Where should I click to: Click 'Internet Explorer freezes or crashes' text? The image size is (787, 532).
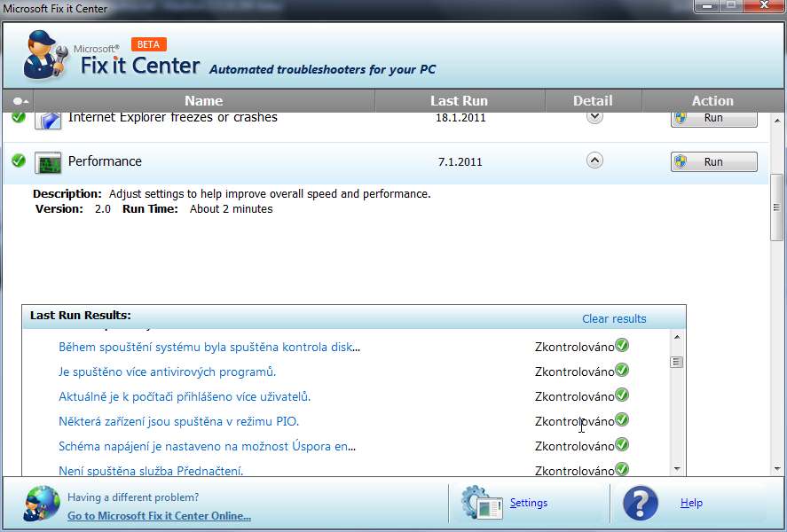coord(173,118)
